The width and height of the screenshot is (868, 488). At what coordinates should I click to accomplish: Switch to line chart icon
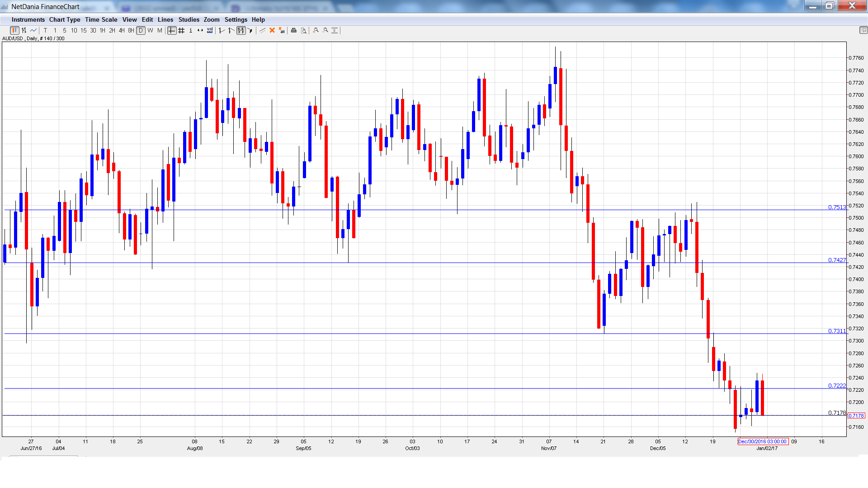coord(33,30)
